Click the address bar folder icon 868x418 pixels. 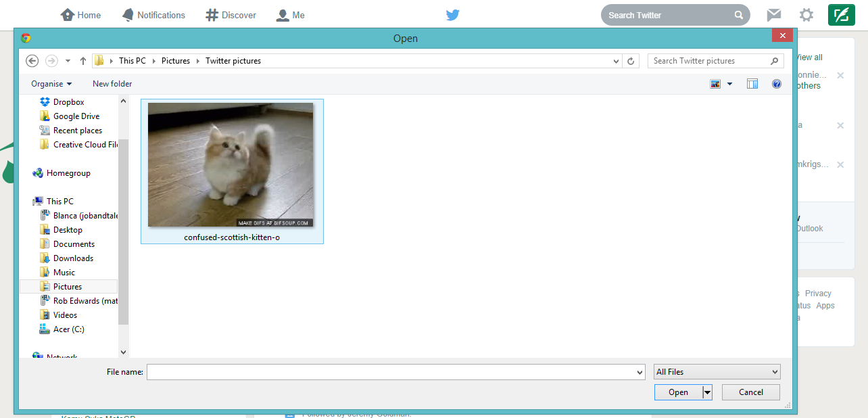(x=99, y=61)
